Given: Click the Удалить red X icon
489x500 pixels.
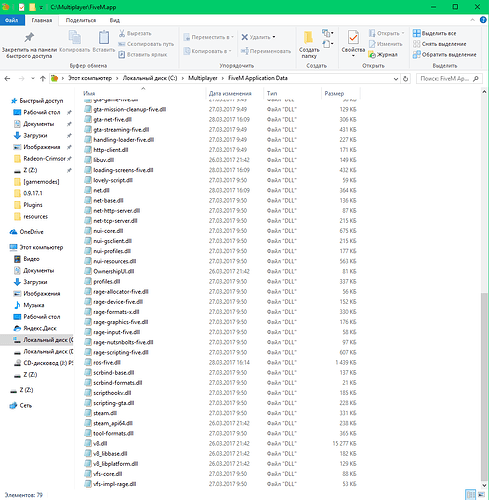Looking at the screenshot, I should click(x=245, y=37).
